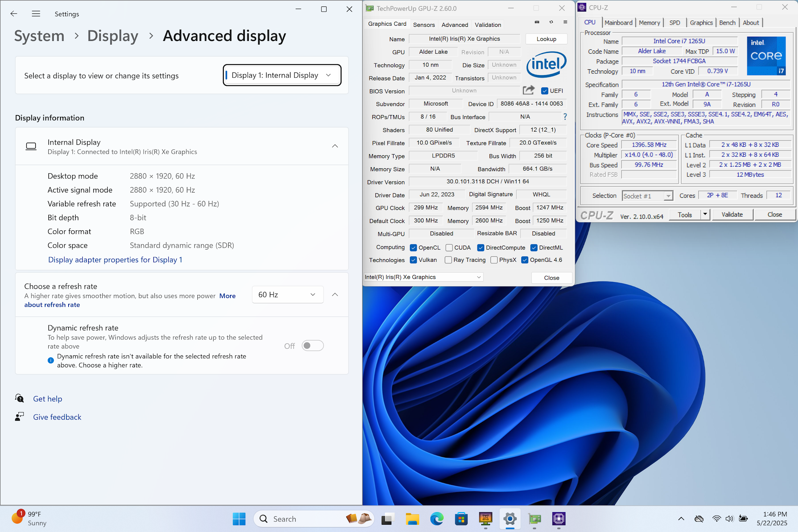Click the back arrow in Settings
The image size is (798, 532).
click(14, 14)
